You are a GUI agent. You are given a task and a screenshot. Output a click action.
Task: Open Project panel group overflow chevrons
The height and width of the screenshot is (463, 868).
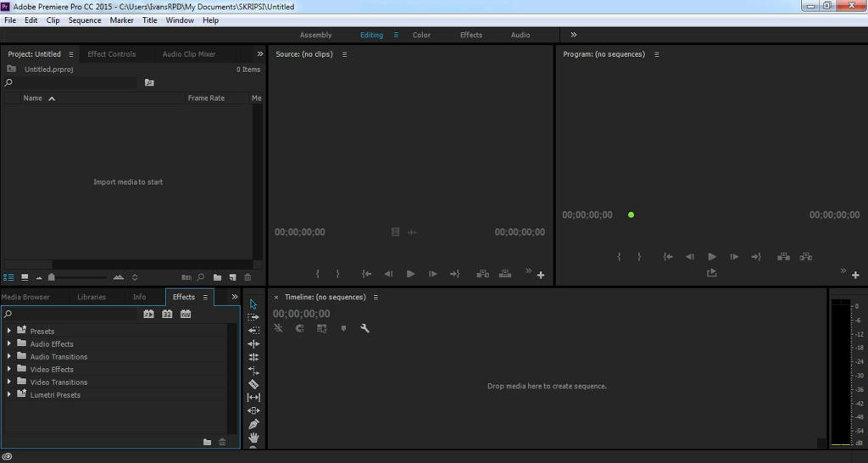[x=260, y=53]
